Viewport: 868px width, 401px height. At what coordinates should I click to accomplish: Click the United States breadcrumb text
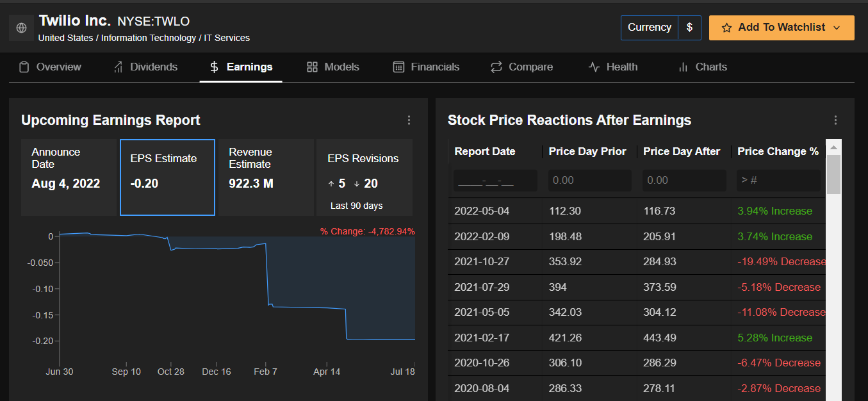coord(65,38)
